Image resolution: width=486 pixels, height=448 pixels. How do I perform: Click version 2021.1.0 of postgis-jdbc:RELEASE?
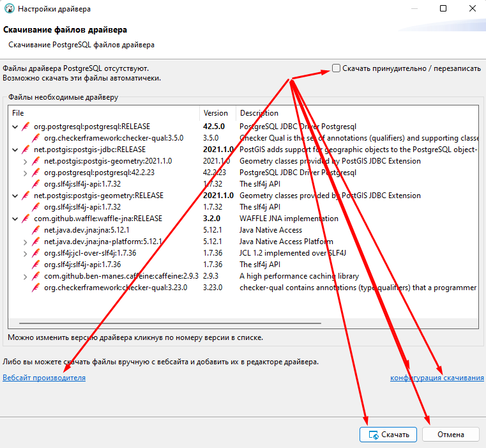[218, 150]
